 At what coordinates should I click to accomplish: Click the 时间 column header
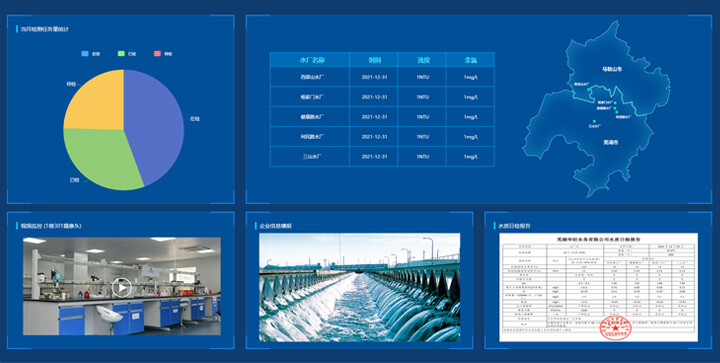click(x=374, y=60)
